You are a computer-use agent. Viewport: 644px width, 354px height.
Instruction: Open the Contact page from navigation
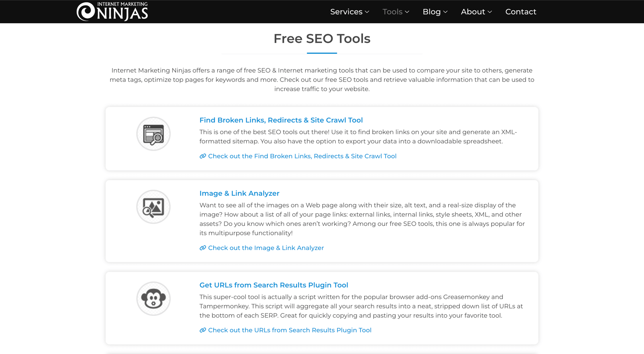[x=521, y=12]
